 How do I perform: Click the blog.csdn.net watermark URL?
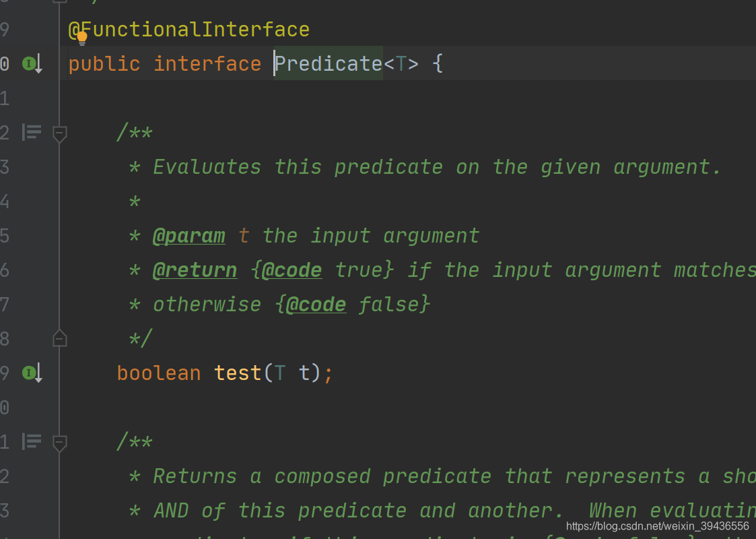pyautogui.click(x=657, y=526)
